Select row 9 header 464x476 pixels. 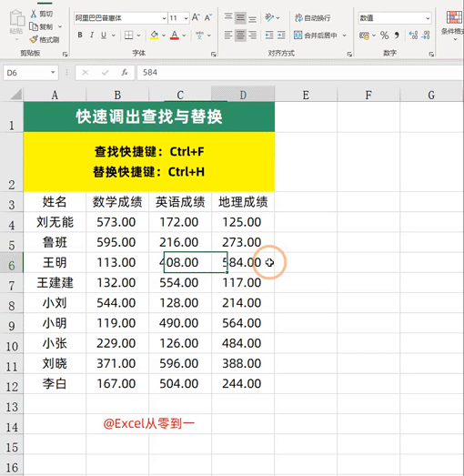click(x=12, y=324)
